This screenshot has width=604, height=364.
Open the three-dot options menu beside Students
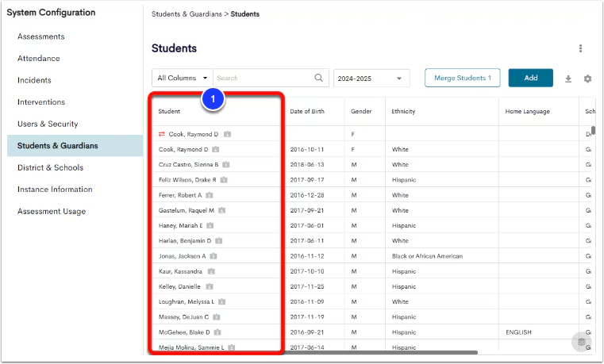[580, 48]
